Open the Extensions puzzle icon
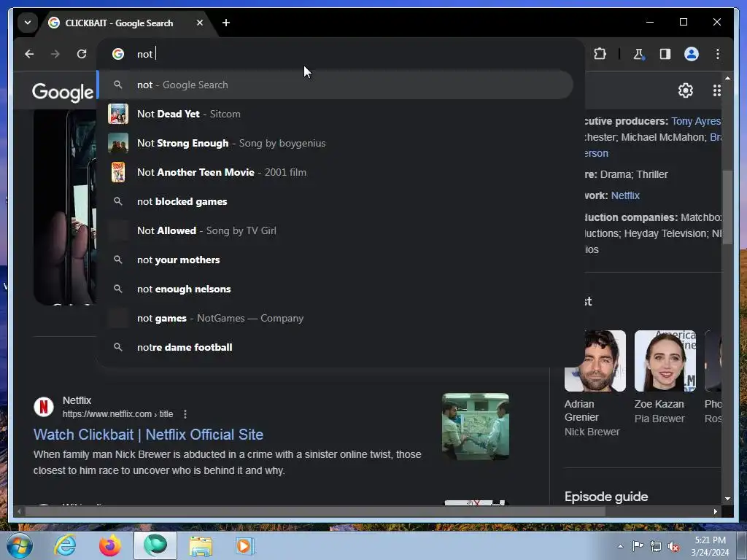This screenshot has width=747, height=560. (x=600, y=54)
